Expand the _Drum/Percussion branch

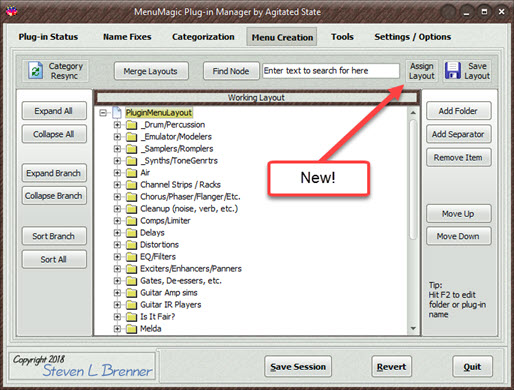(117, 125)
